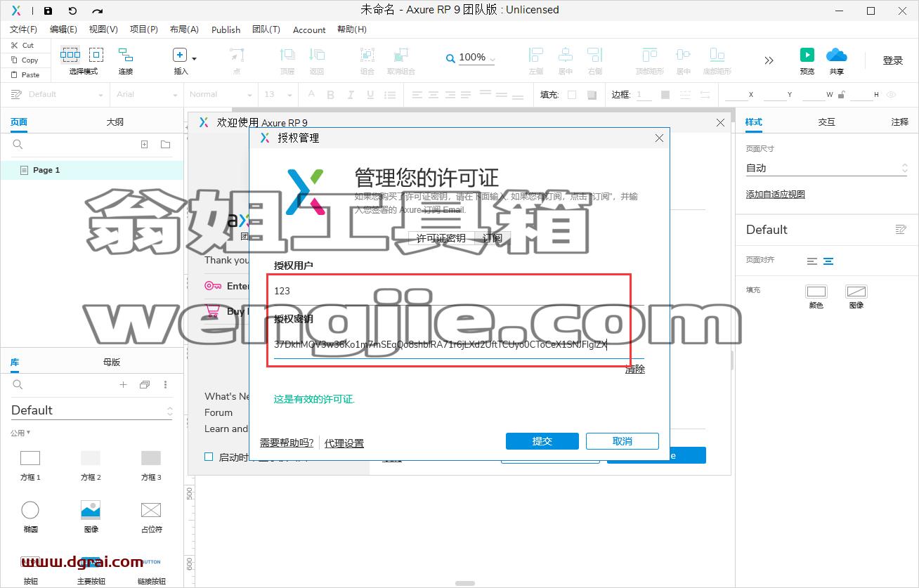Screen dimensions: 919x588
Task: Switch to the Interactions (交互) tab
Action: click(x=827, y=122)
